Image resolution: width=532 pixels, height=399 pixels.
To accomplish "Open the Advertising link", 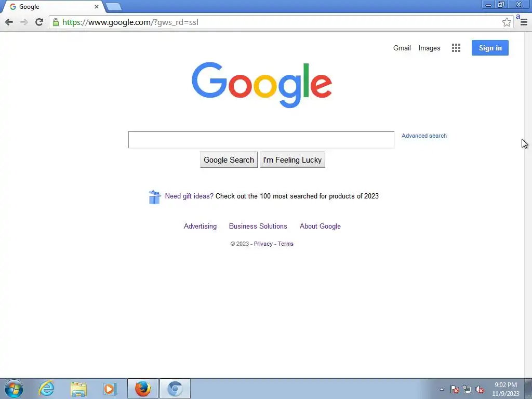I will 200,227.
